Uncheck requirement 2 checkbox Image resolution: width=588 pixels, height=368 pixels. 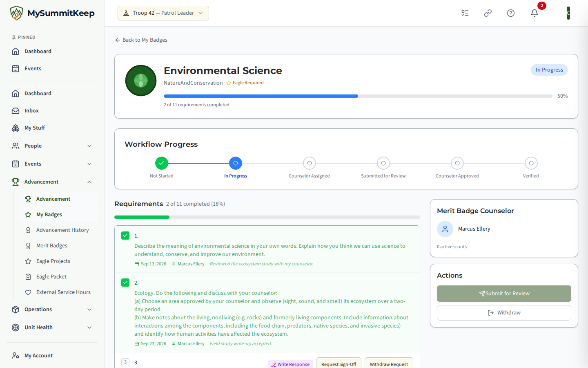pos(125,283)
